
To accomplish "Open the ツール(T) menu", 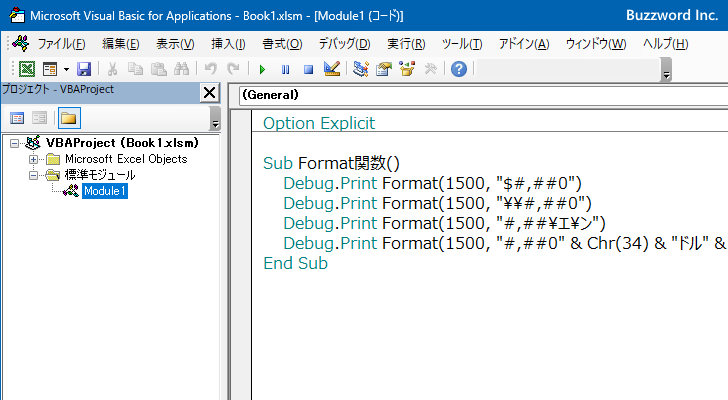I will [462, 44].
